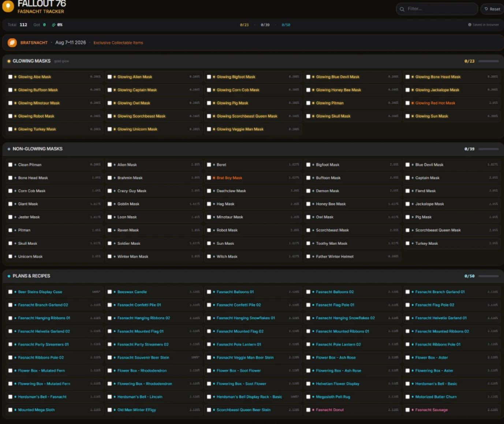Click the Glowing Masks progress bar
The width and height of the screenshot is (504, 424).
(x=488, y=61)
